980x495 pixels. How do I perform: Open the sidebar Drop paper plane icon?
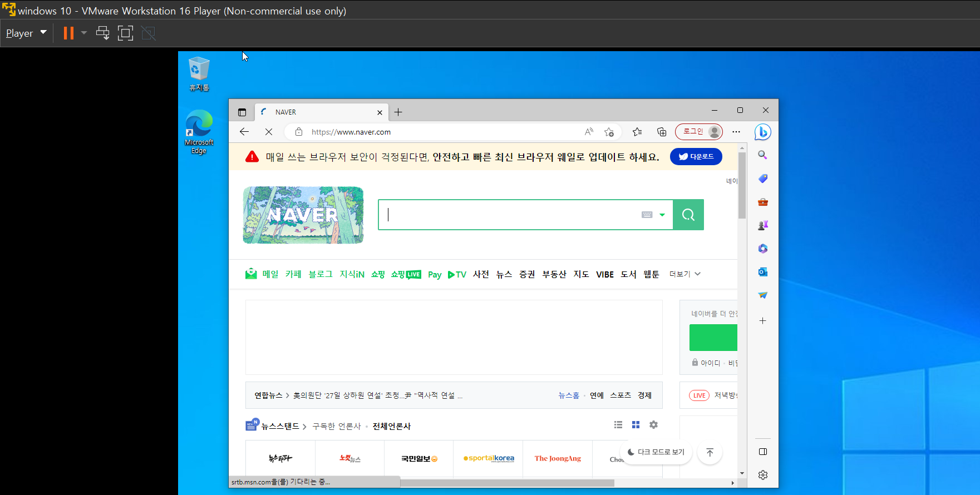(x=763, y=295)
